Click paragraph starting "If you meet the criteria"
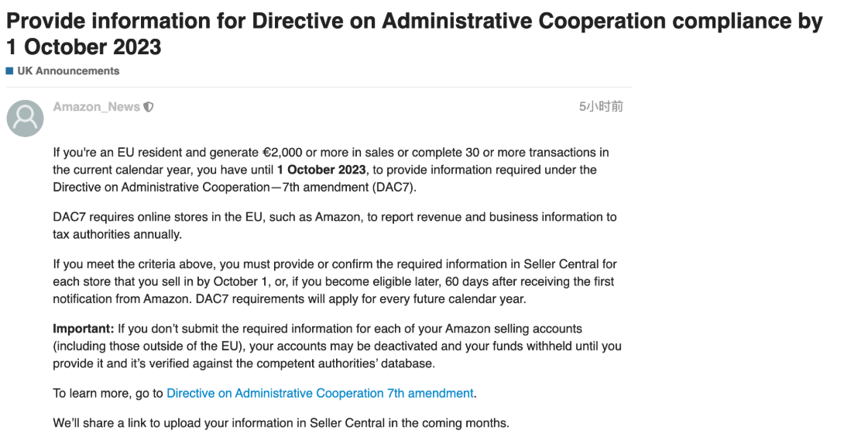Screen dimensions: 868x441 click(335, 281)
